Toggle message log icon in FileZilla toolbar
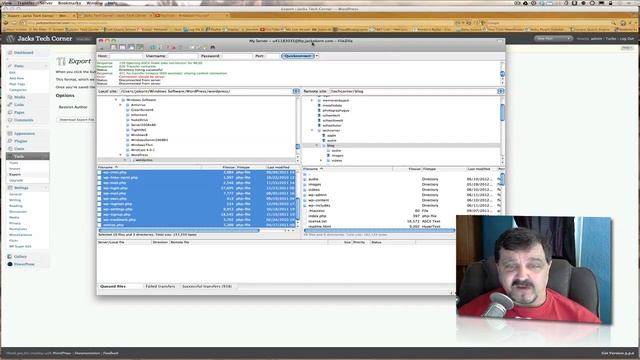This screenshot has height=360, width=640. (x=114, y=48)
